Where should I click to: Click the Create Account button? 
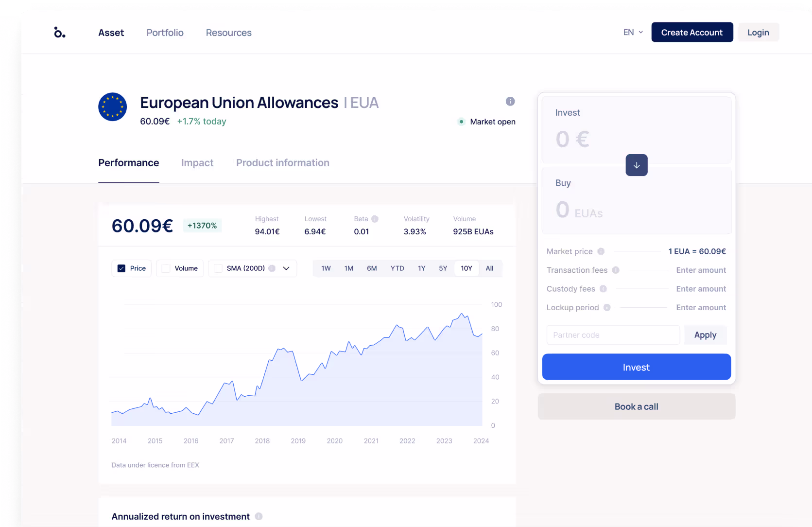click(692, 32)
